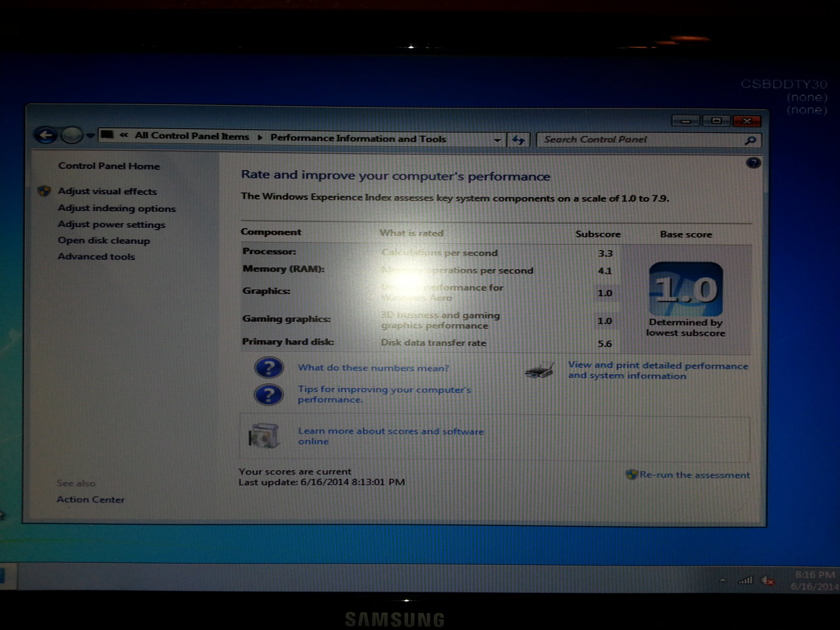Click question icon beside 'What do these numbers mean'

click(269, 367)
